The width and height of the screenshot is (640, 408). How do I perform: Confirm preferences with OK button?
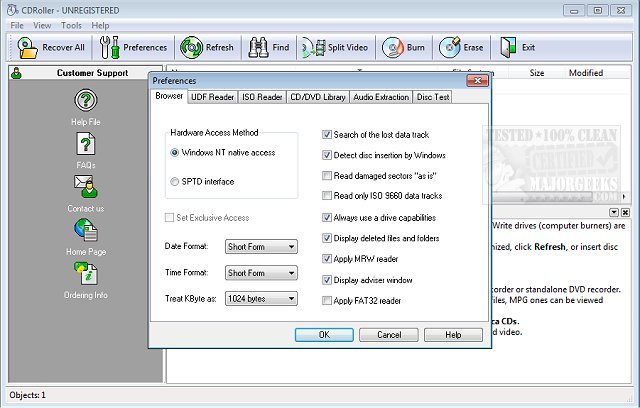(x=324, y=335)
